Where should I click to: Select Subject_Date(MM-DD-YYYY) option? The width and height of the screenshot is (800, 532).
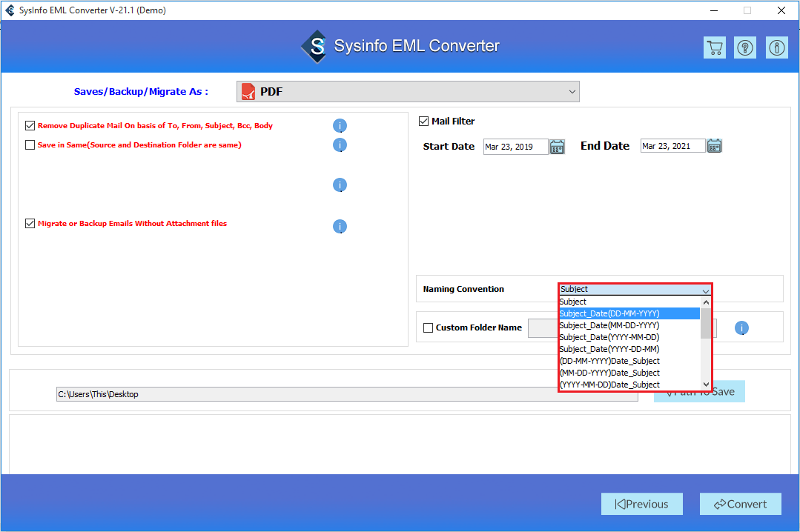tap(629, 325)
